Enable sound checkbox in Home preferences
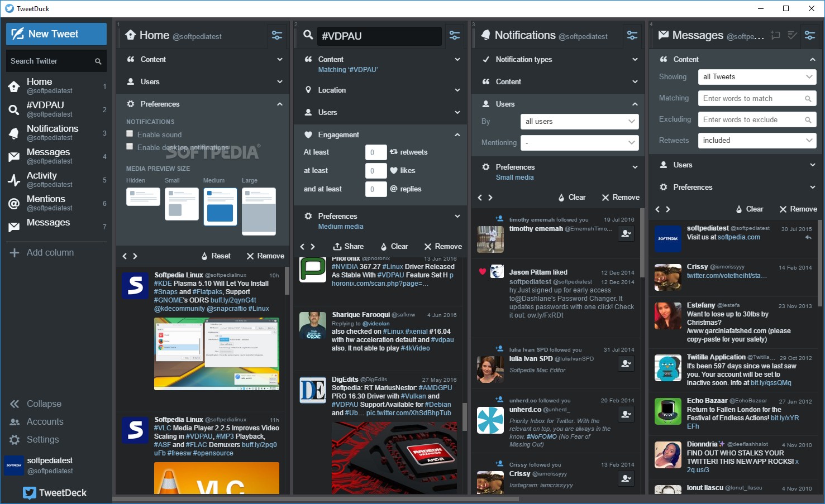This screenshot has width=825, height=504. coord(130,134)
